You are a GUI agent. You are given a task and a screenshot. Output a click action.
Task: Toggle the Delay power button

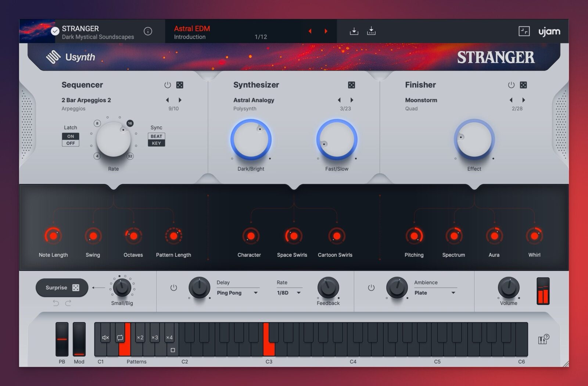coord(174,288)
